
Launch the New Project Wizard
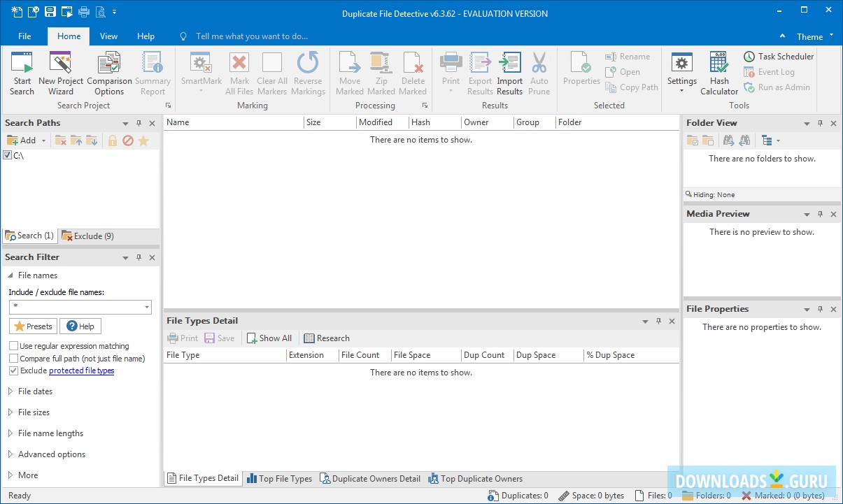(x=61, y=73)
